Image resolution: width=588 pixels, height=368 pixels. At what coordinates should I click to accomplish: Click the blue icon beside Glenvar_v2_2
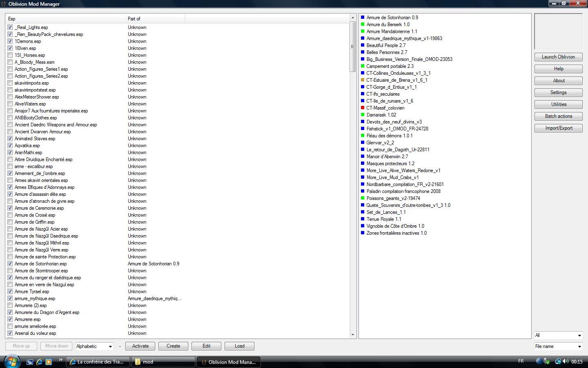coord(363,143)
